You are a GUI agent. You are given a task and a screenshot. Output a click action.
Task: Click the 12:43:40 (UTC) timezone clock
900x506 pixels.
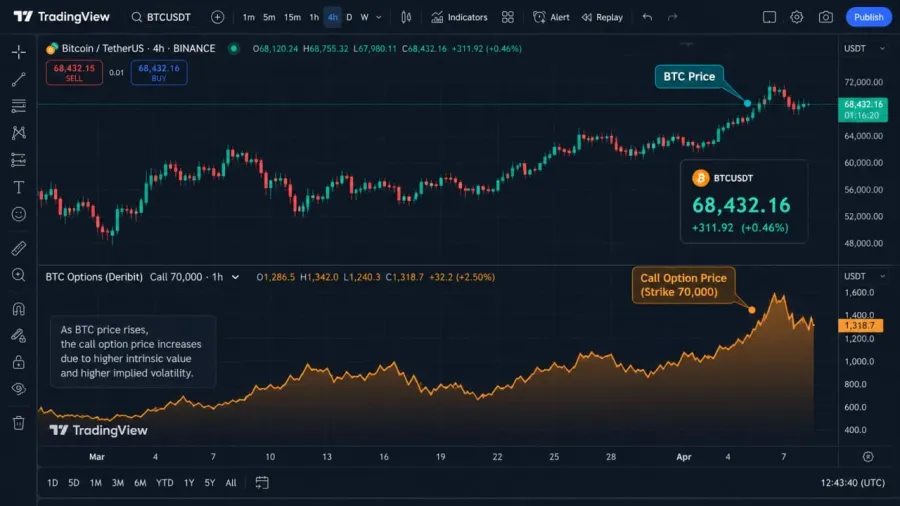(x=852, y=483)
